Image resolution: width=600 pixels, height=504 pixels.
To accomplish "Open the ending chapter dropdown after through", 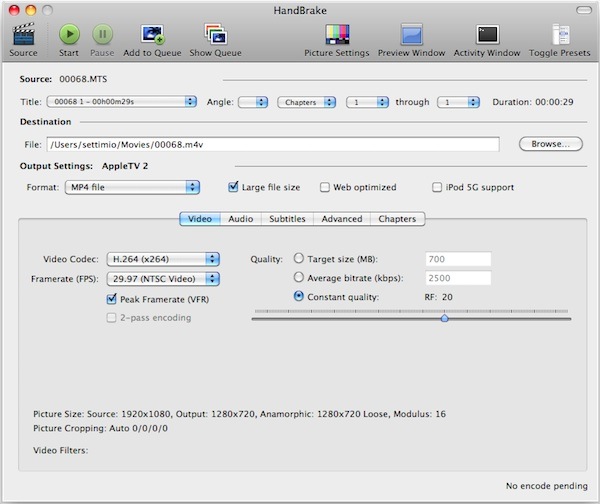I will tap(458, 102).
